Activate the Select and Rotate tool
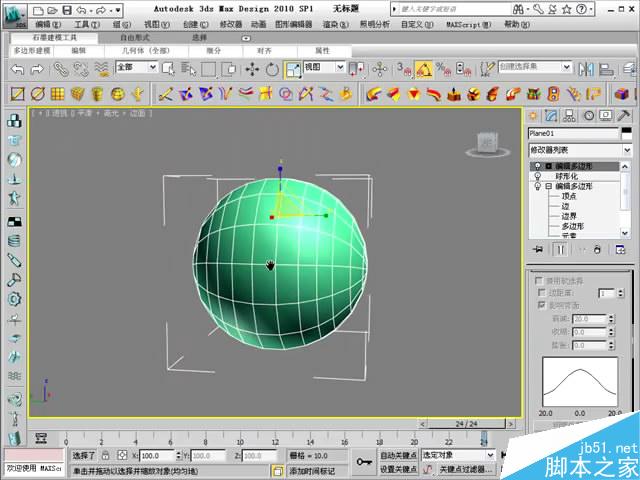This screenshot has height=480, width=640. pyautogui.click(x=271, y=69)
